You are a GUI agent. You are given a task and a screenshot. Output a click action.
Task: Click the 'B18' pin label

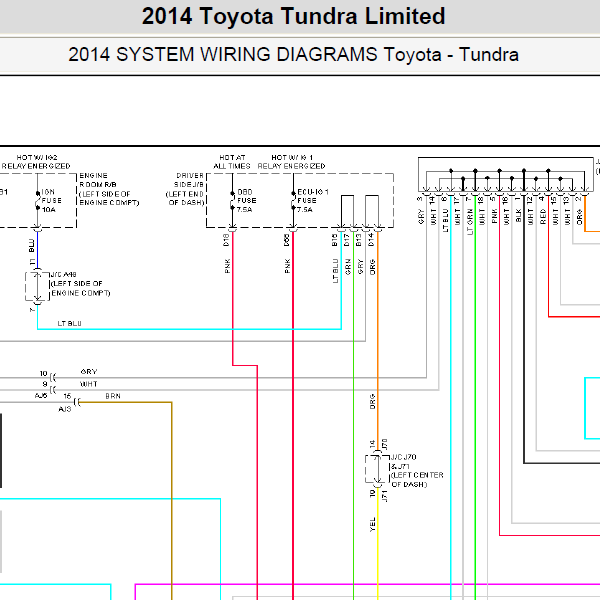point(335,240)
